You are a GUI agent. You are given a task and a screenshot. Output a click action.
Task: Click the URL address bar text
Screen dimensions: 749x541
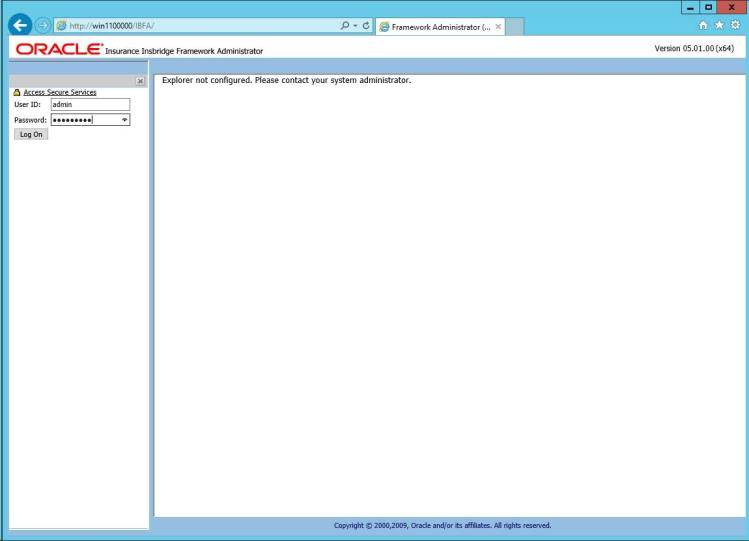click(x=112, y=26)
